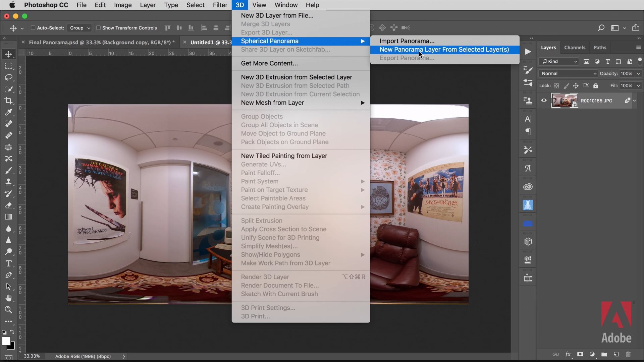Click the R0010185.JPG layer thumbnail

pos(564,101)
